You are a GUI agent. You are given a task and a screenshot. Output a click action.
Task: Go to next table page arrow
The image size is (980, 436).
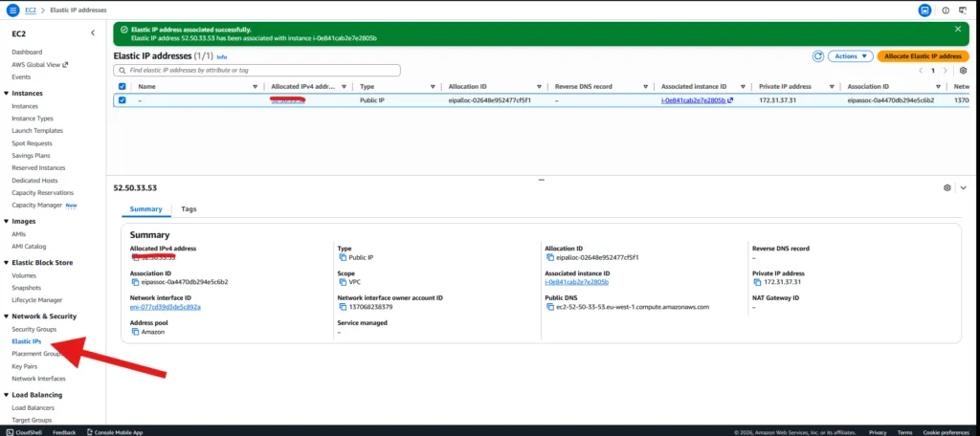coord(945,71)
